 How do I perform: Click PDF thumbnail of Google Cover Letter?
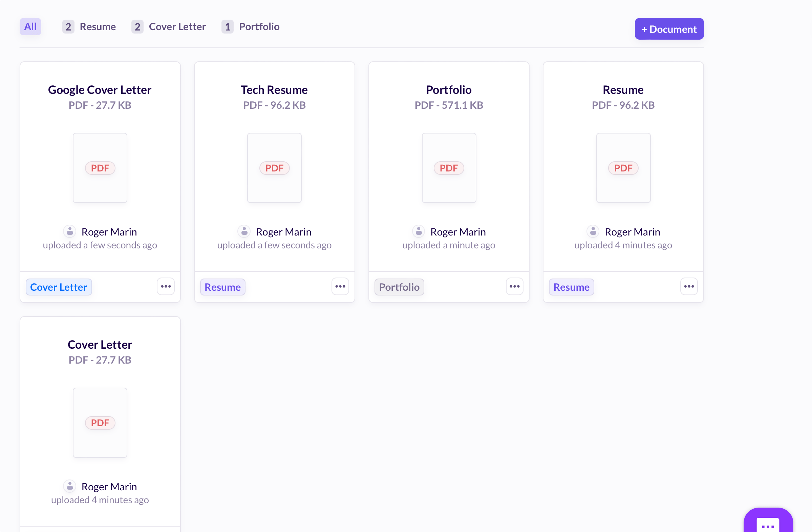click(x=100, y=168)
